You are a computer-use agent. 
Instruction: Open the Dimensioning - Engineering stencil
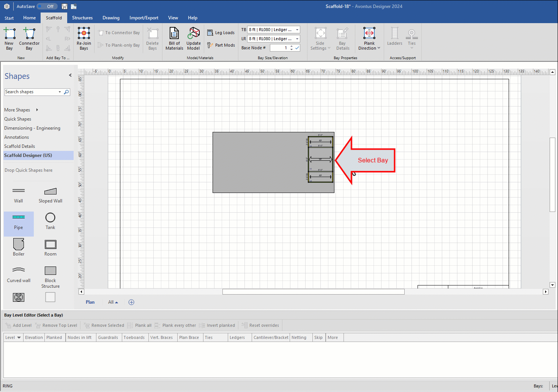32,128
